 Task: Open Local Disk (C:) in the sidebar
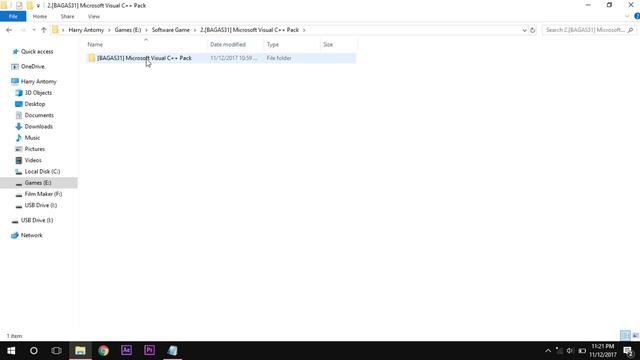point(42,171)
